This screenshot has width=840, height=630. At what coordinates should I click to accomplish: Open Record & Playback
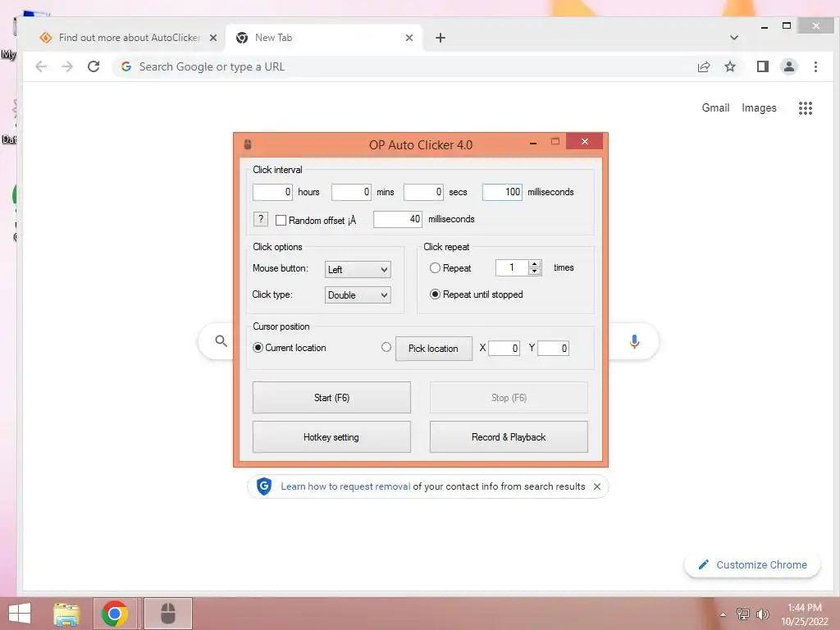coord(509,437)
